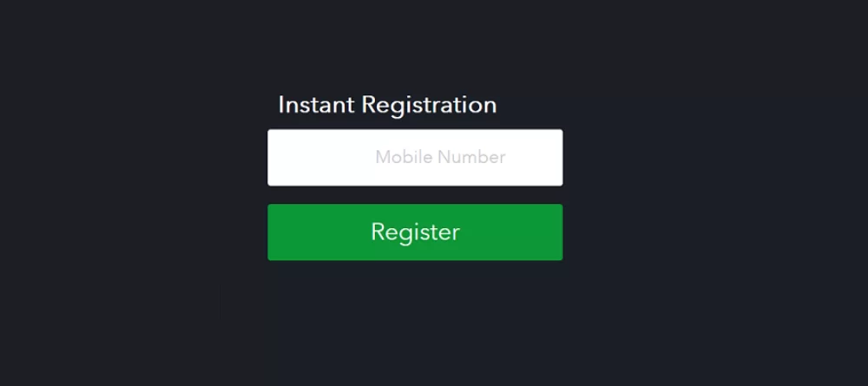Screen dimensions: 868x386
Task: Click the right side of the green Register button
Action: pos(515,232)
